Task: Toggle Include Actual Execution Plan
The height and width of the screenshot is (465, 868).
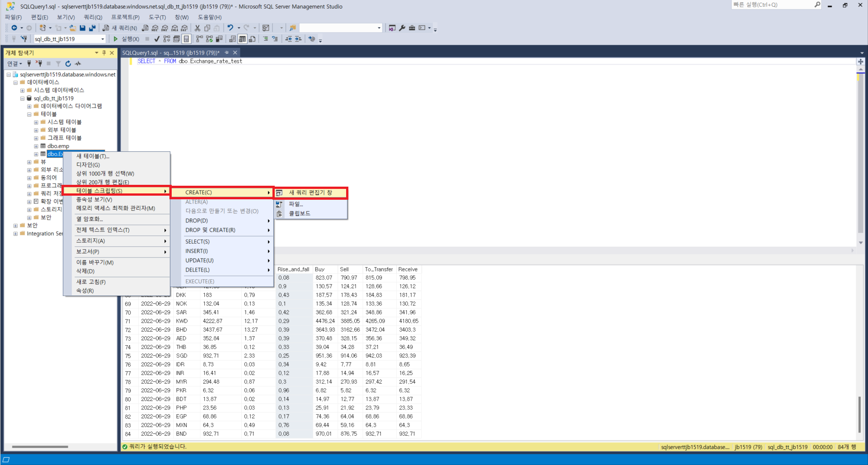Action: [x=199, y=39]
